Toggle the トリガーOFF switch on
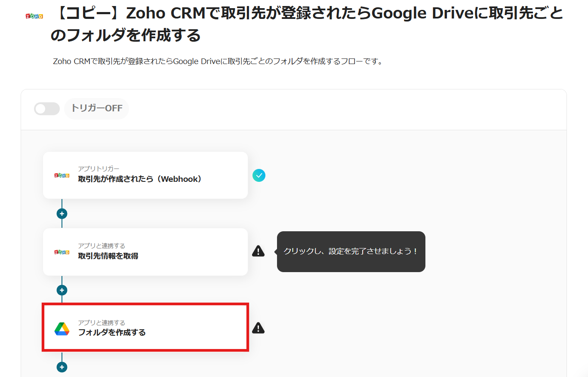Image resolution: width=588 pixels, height=377 pixels. click(47, 109)
